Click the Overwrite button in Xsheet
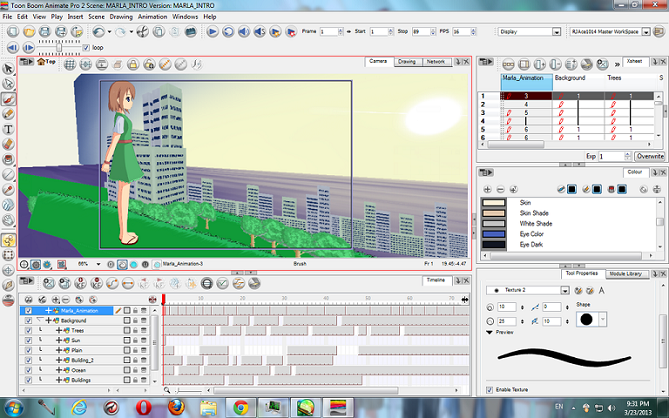Viewport: 669px width, 418px height. [649, 156]
